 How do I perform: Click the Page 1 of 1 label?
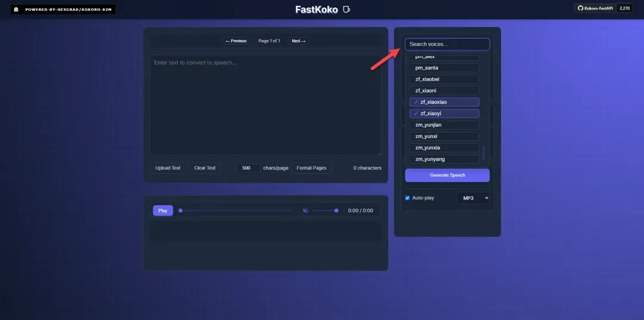[269, 41]
